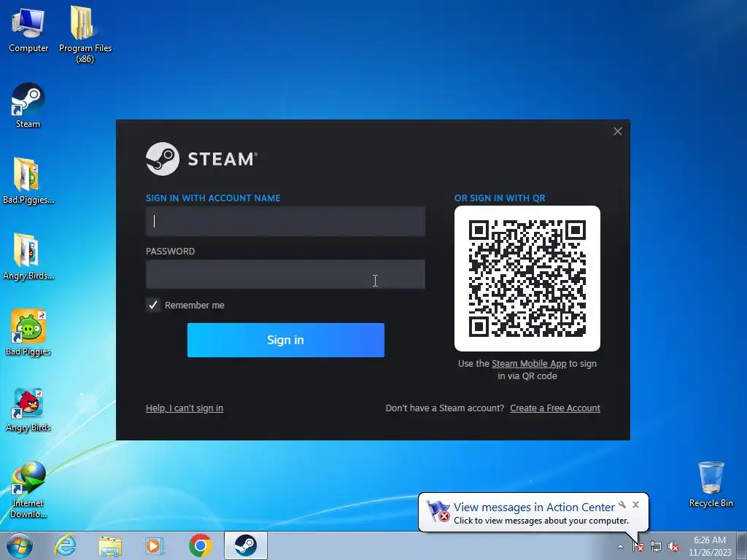Click the Sign in button

coord(286,340)
